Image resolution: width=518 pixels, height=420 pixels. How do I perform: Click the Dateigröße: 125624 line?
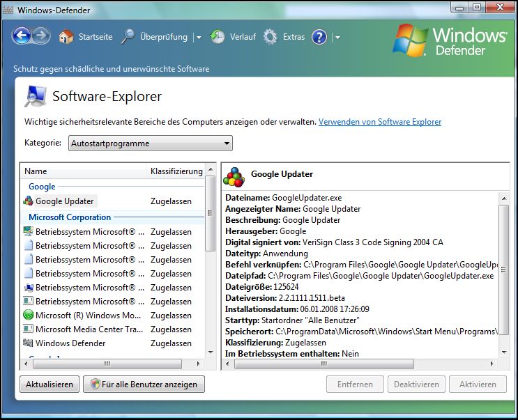[261, 287]
